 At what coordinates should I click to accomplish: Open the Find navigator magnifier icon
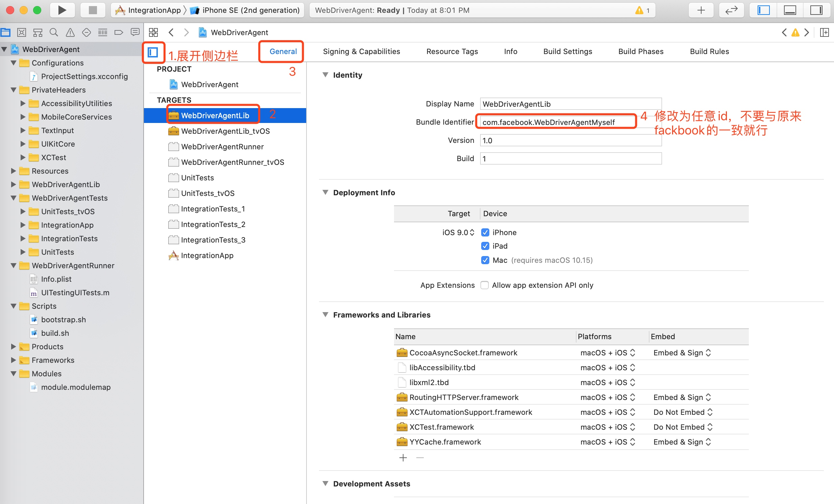click(53, 32)
